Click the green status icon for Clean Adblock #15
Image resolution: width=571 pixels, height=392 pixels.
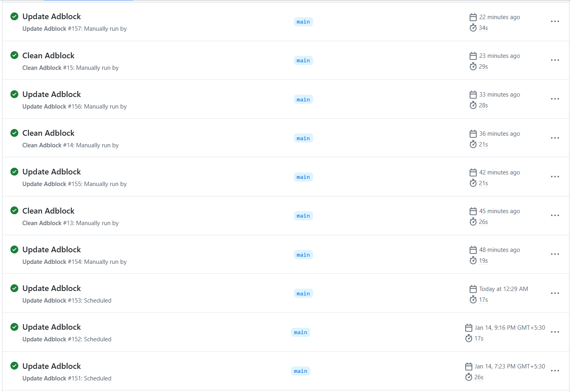point(14,55)
